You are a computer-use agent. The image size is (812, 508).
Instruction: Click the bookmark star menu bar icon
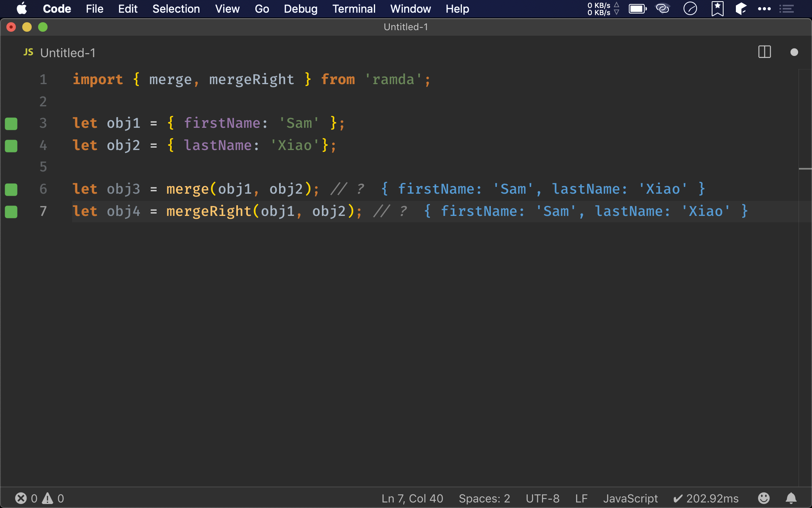pyautogui.click(x=717, y=9)
